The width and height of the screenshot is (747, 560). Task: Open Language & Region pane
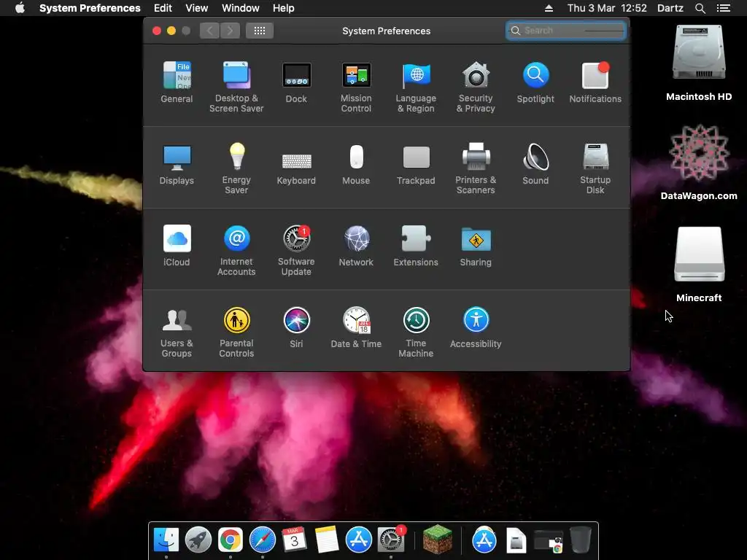click(x=416, y=87)
